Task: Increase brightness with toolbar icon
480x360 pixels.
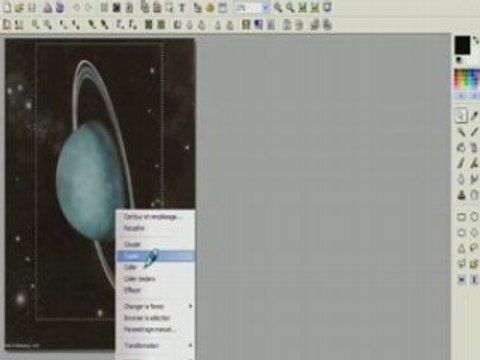Action: [48, 25]
